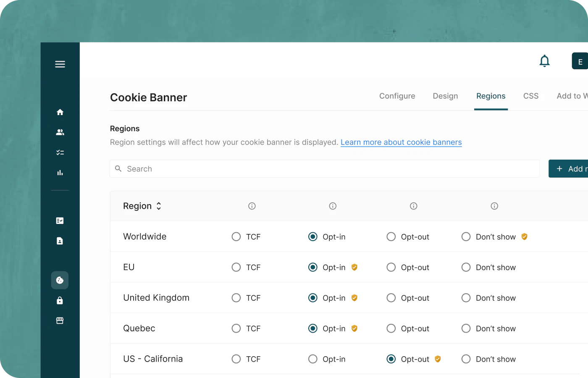Click the info icon above Opt-out column

[414, 206]
